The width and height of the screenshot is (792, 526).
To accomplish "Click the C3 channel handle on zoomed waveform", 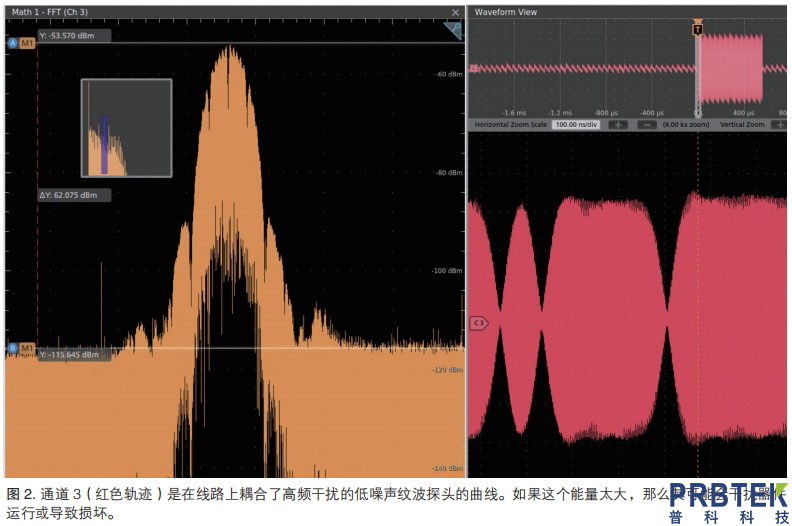I will 478,323.
